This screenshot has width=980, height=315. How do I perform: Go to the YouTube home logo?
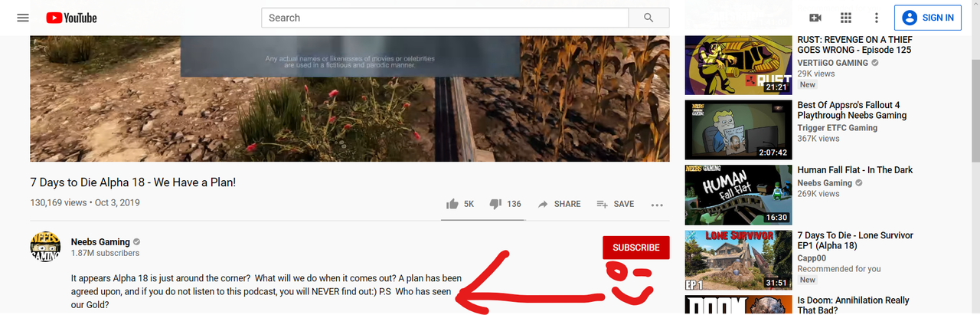71,18
